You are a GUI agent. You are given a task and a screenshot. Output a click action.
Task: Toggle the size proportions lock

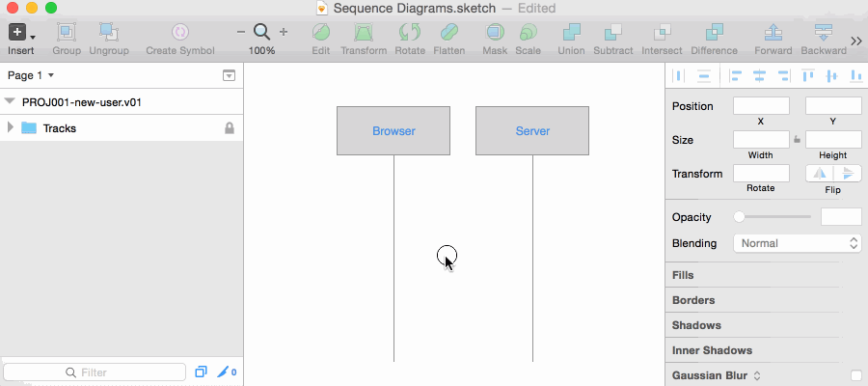797,140
